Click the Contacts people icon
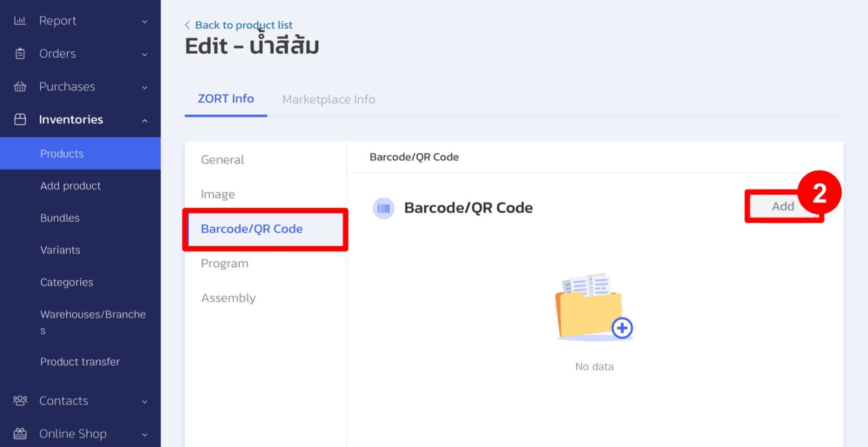Viewport: 868px width, 447px height. (20, 401)
